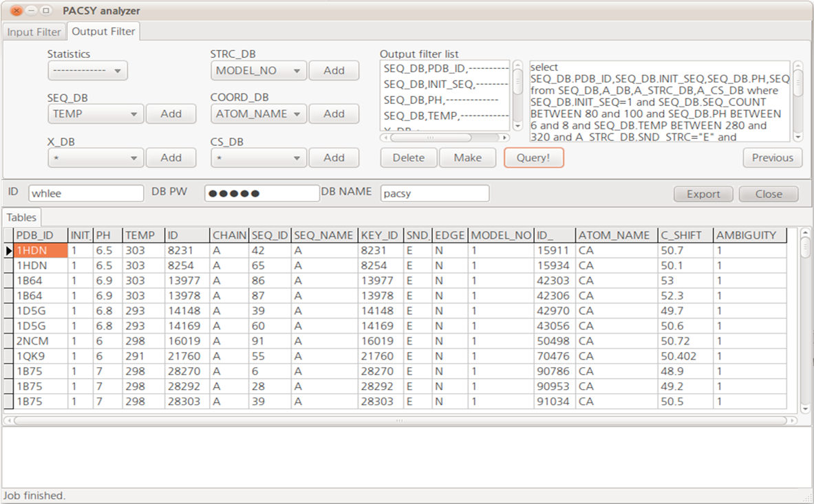Screen dimensions: 814x504
Task: Click right arrow of output filter horizontal scrollbar
Action: pos(504,138)
